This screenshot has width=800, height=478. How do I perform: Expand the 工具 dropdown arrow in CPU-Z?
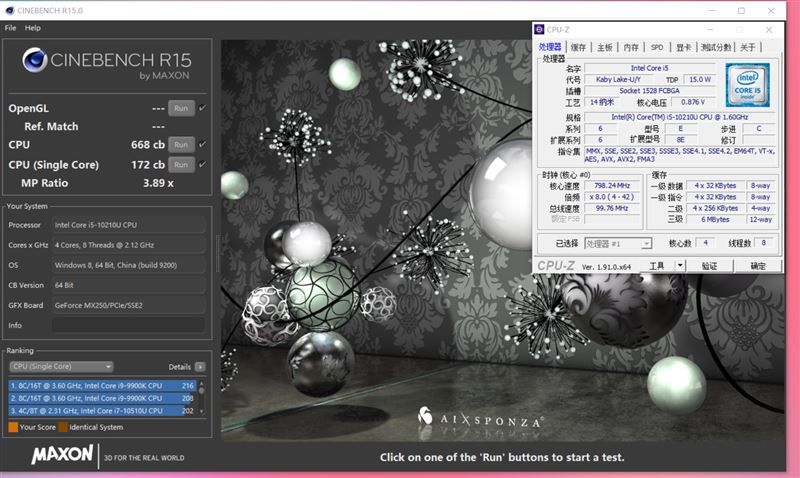click(680, 266)
